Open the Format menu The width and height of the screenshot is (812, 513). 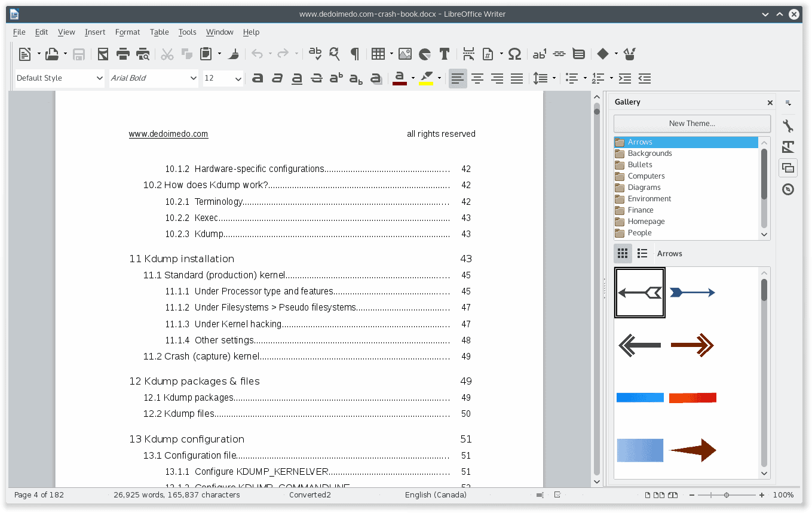[127, 32]
